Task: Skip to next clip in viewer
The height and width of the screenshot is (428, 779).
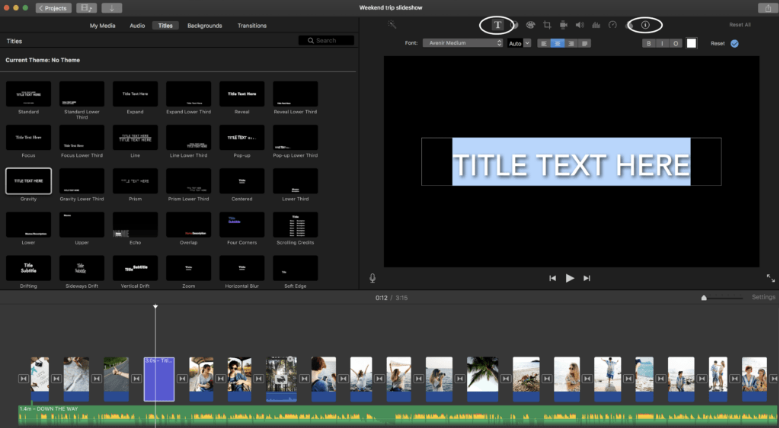Action: (587, 278)
